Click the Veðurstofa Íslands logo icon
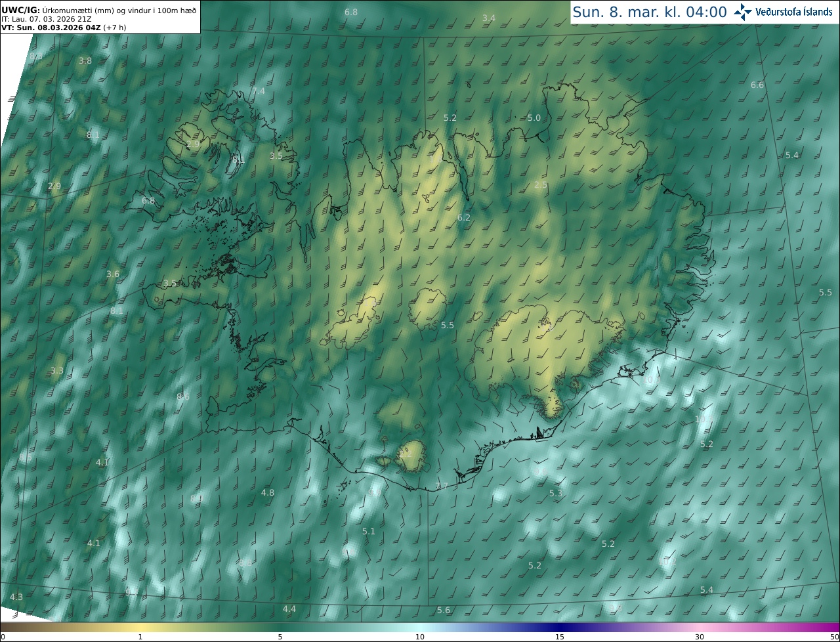The height and width of the screenshot is (642, 840). pyautogui.click(x=742, y=12)
